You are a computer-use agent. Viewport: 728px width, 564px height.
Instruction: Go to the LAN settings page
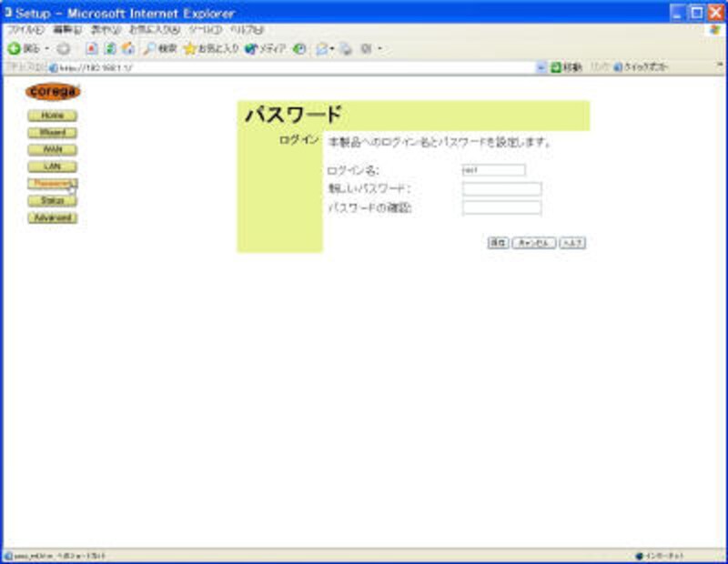point(52,166)
